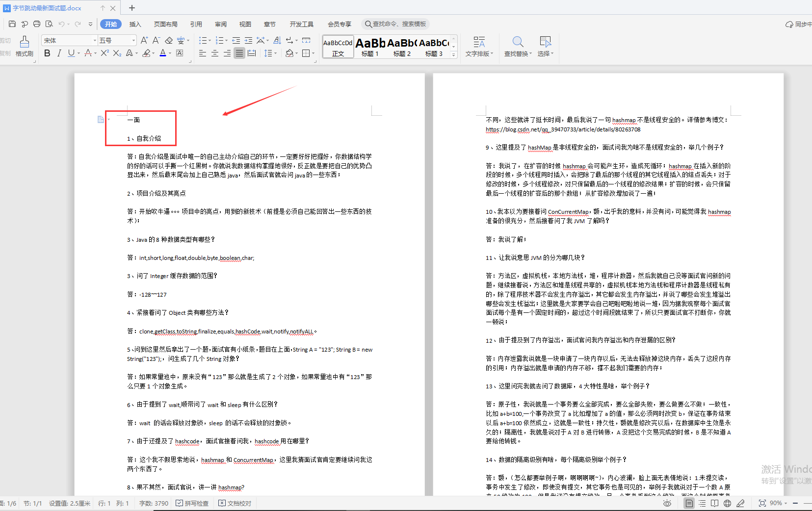Click 查找替换 find and replace
Image resolution: width=812 pixels, height=511 pixels.
coord(518,47)
